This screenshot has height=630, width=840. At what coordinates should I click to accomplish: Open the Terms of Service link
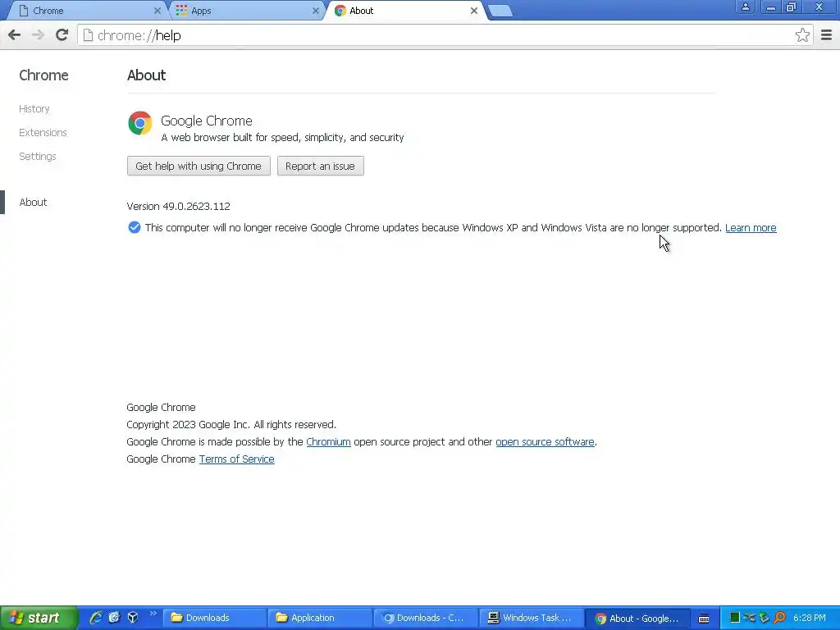coord(237,459)
